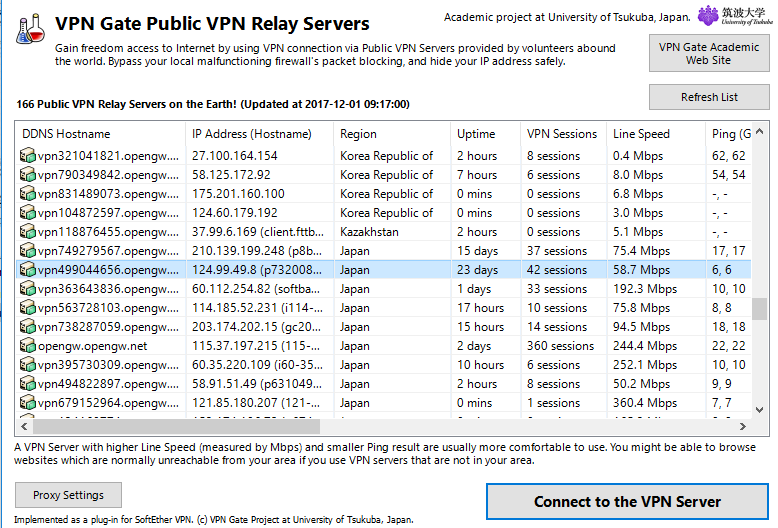Click server icon for vpn494822897 row
Screen dimensions: 778x528
coord(28,384)
